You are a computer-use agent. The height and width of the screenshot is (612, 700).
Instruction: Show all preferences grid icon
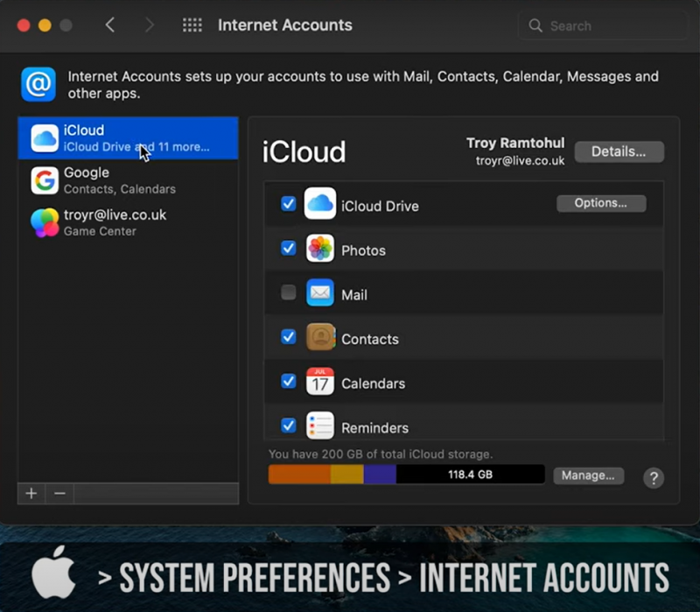192,25
